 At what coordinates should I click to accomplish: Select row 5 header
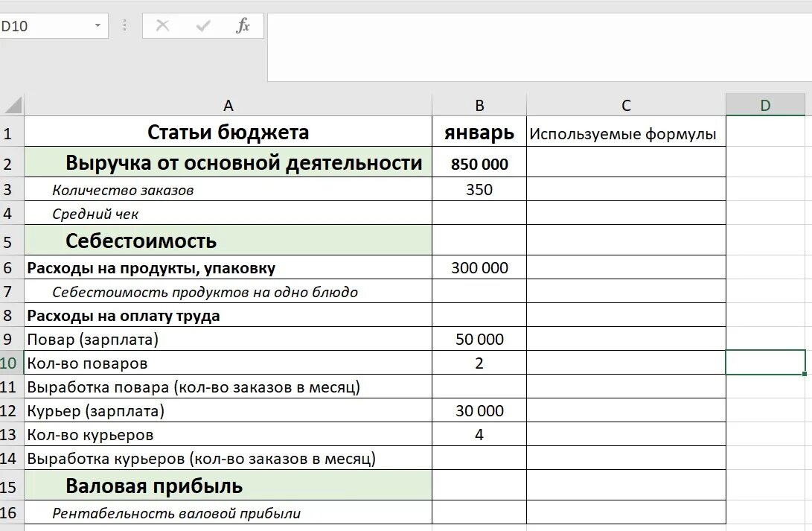(11, 241)
